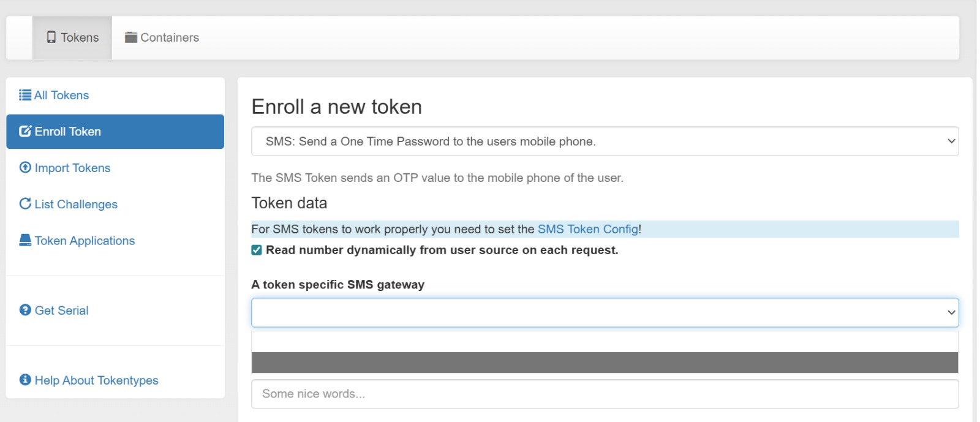Click the Get Serial question mark icon
The image size is (980, 422).
25,310
